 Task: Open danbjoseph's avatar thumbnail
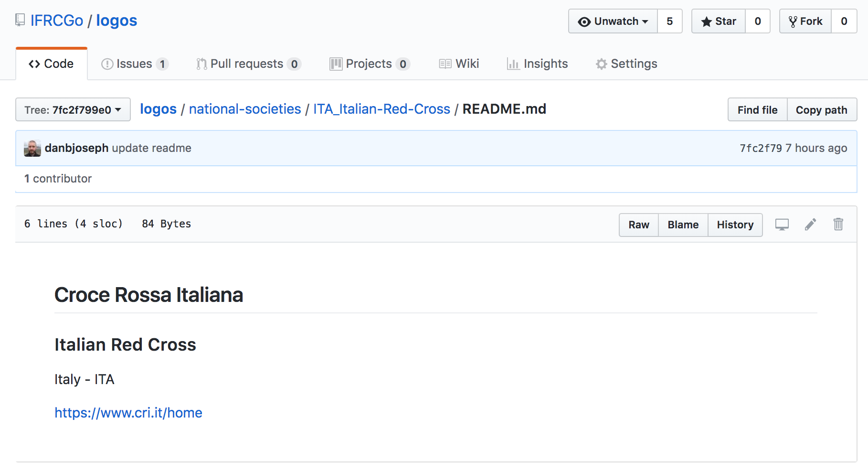tap(32, 148)
